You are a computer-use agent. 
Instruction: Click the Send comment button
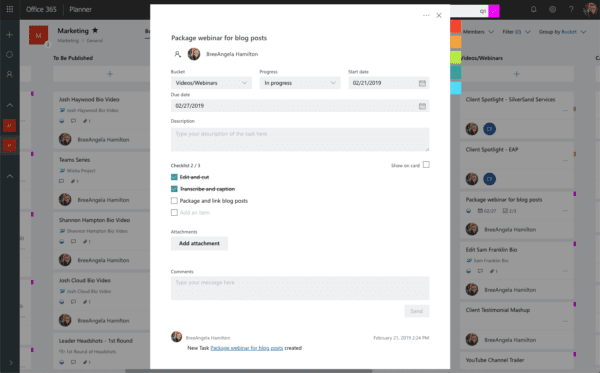pos(417,311)
